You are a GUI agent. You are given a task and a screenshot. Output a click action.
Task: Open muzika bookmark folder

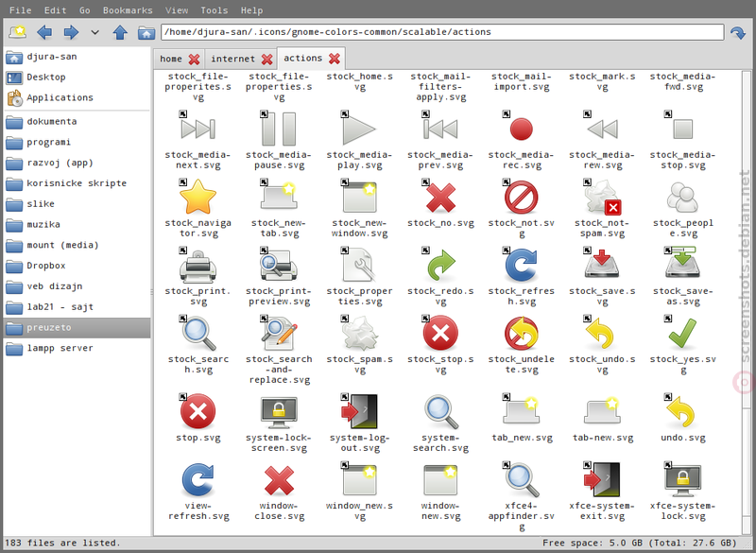click(x=77, y=225)
